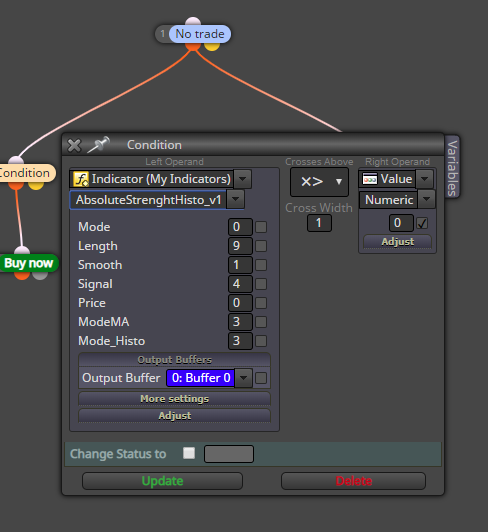
Task: Pin the Condition panel with pushpin icon
Action: [x=99, y=145]
